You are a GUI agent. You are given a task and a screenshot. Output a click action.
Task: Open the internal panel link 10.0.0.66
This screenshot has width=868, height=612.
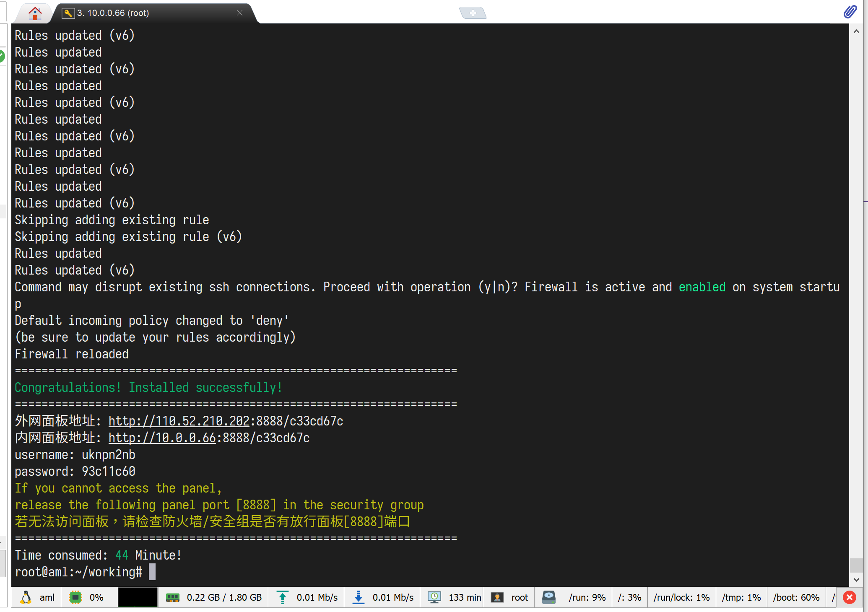click(162, 438)
